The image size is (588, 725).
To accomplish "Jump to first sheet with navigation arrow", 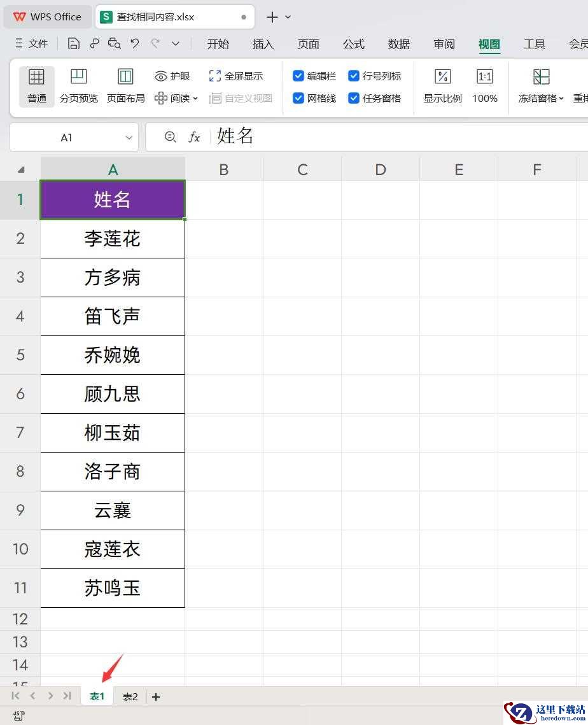I will pyautogui.click(x=15, y=696).
